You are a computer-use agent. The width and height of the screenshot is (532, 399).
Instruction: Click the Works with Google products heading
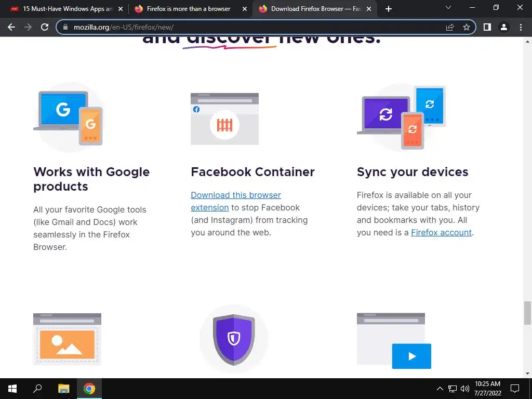point(91,179)
